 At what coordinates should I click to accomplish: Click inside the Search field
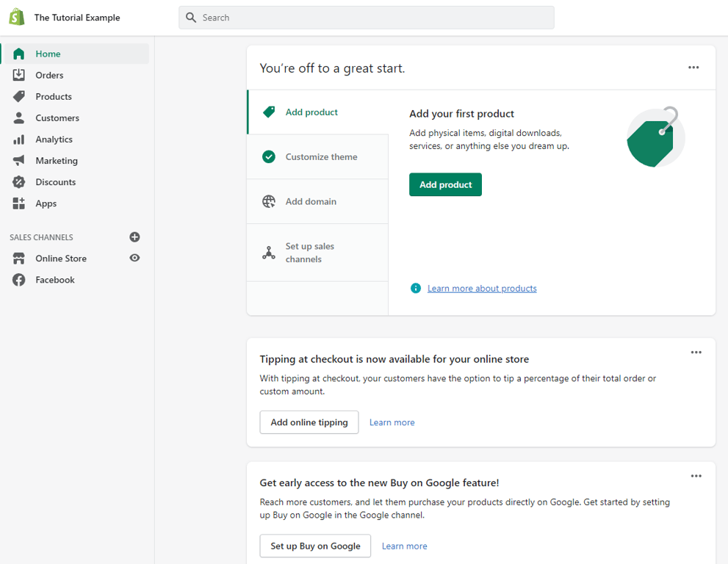tap(367, 17)
